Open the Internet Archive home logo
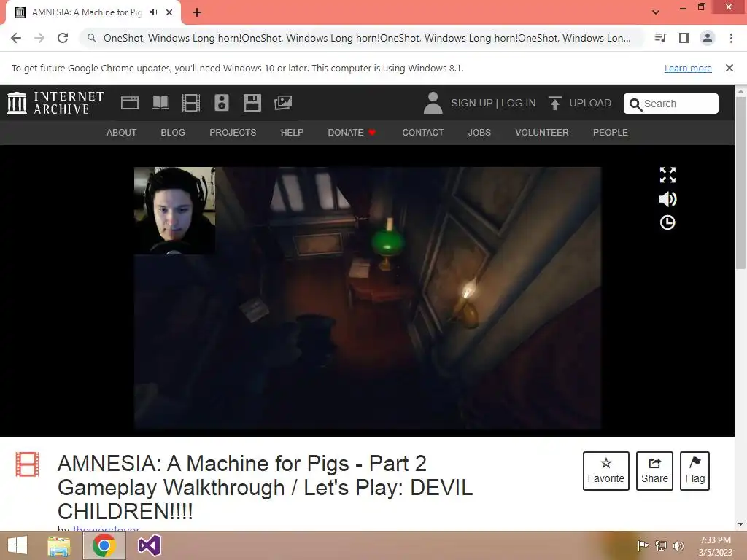Image resolution: width=747 pixels, height=560 pixels. coord(55,103)
